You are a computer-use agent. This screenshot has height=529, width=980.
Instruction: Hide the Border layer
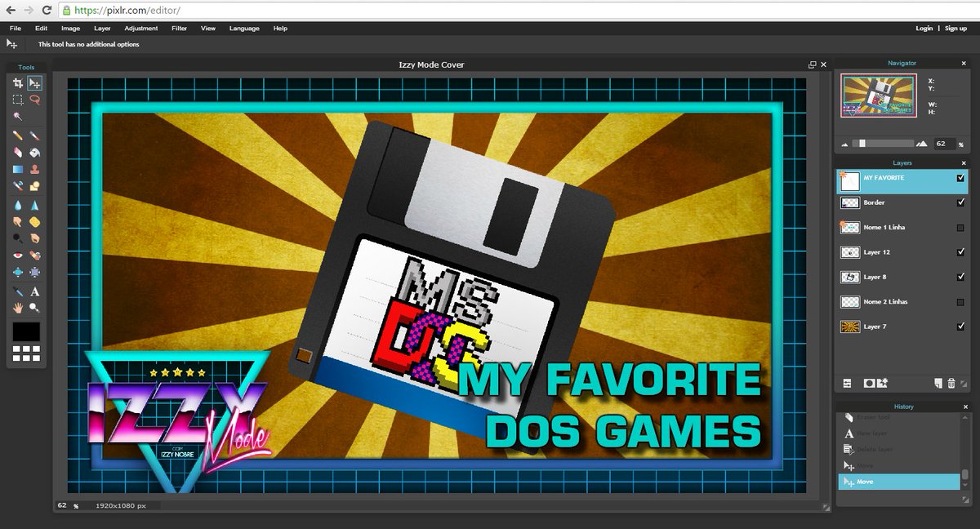pos(960,202)
